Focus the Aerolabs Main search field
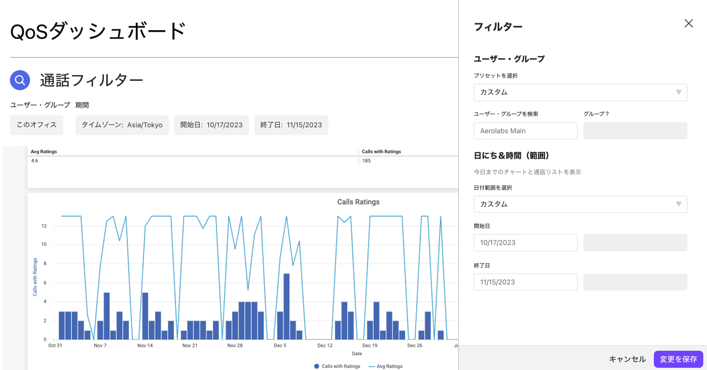This screenshot has height=370, width=707. [x=525, y=131]
